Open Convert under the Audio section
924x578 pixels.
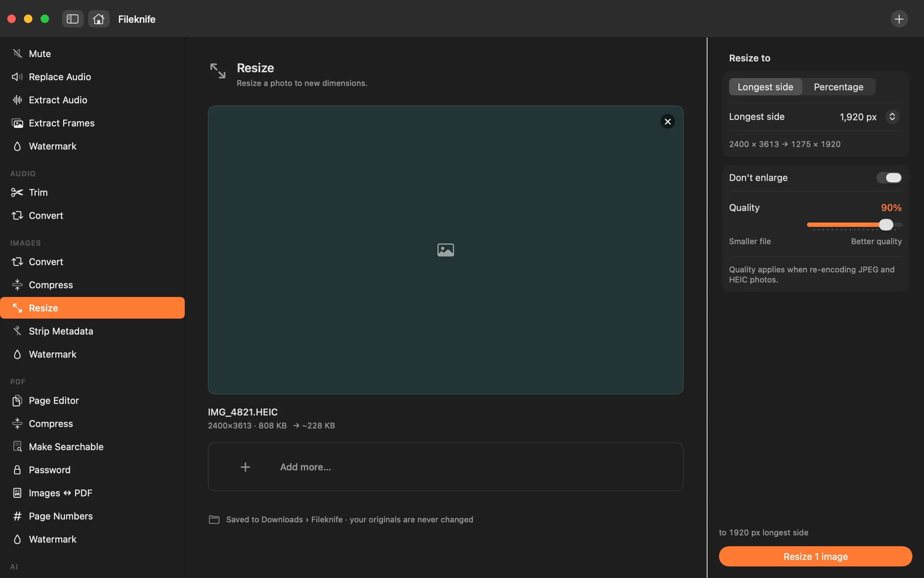(x=92, y=216)
